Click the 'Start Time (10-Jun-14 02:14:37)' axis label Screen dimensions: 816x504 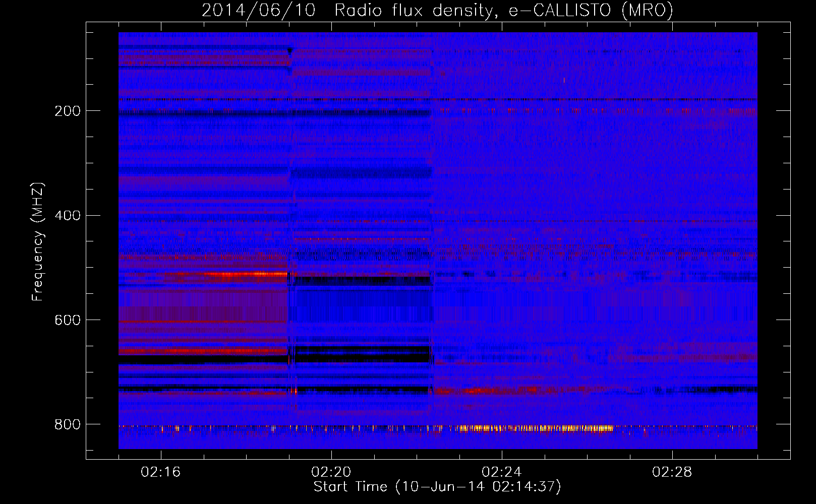coord(437,487)
